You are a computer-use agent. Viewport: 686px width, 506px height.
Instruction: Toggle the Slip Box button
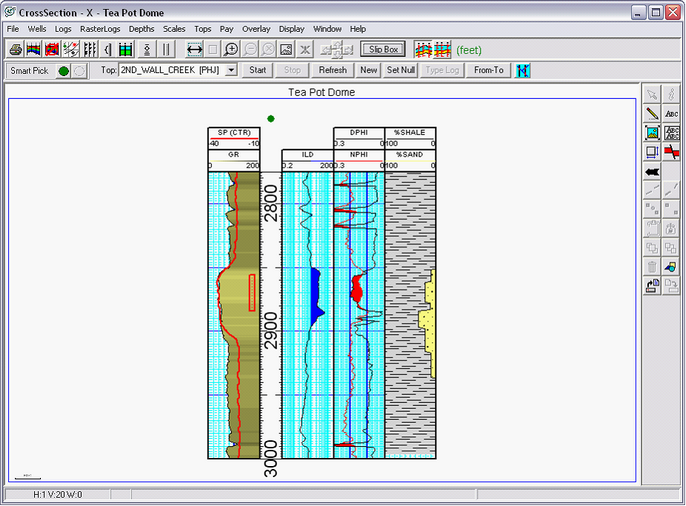(383, 48)
